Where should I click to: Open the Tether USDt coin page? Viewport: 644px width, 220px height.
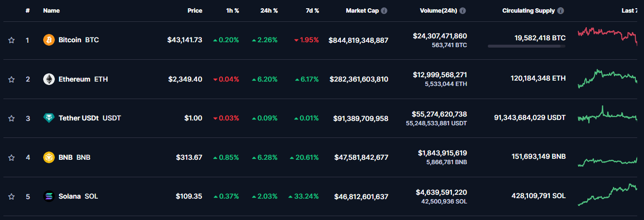coord(90,118)
